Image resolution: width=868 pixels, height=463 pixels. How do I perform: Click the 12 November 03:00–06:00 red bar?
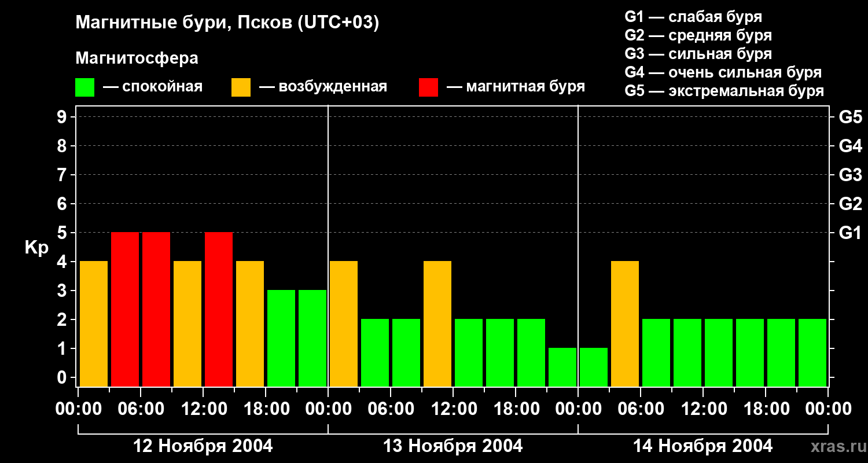pos(125,309)
